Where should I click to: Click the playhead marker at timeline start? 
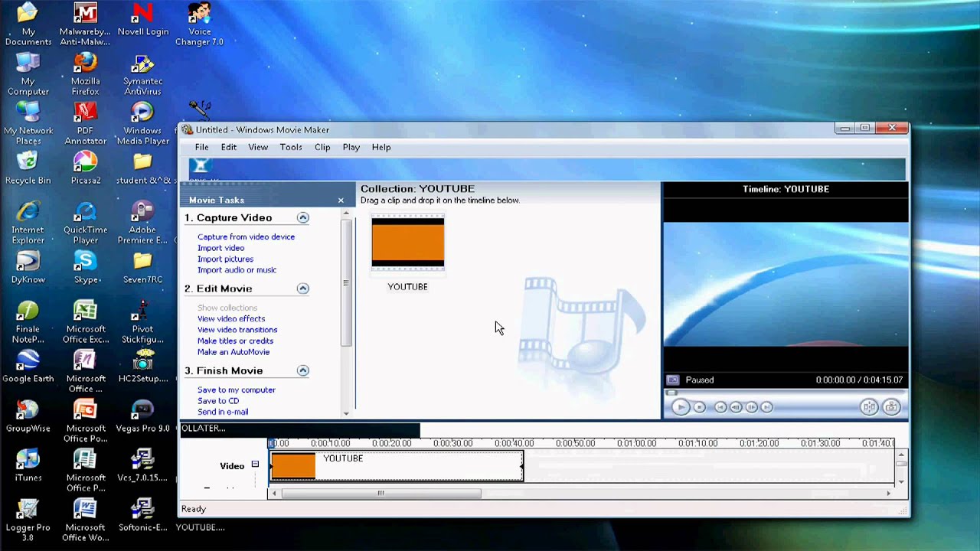point(271,443)
